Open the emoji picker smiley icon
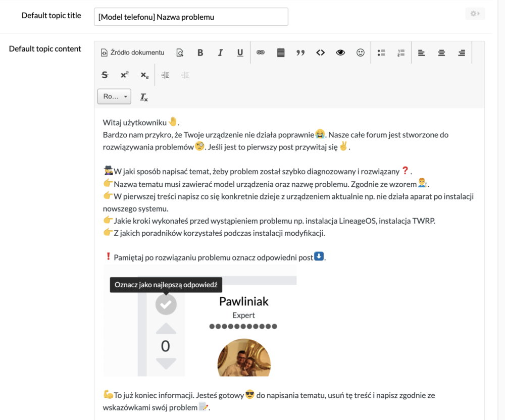This screenshot has height=420, width=505. tap(361, 52)
